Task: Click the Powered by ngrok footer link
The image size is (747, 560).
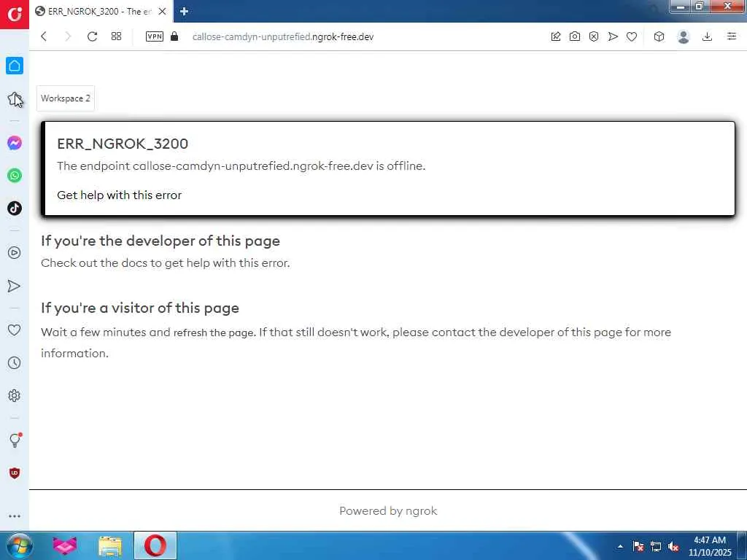Action: 388,511
